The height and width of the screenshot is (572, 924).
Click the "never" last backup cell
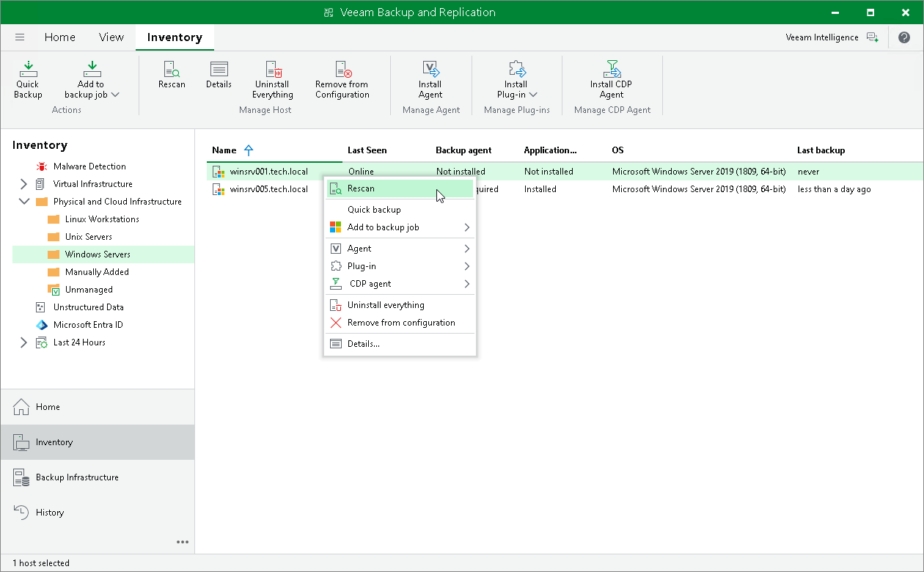[809, 172]
